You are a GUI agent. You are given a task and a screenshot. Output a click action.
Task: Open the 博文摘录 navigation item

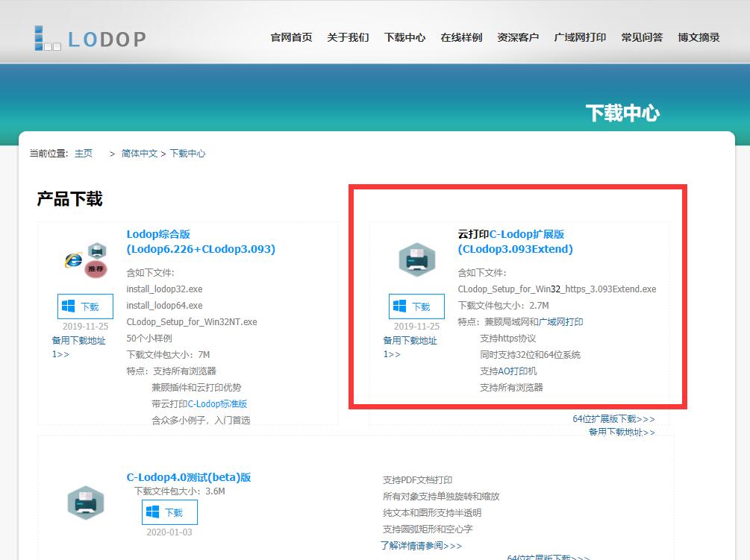coord(699,37)
